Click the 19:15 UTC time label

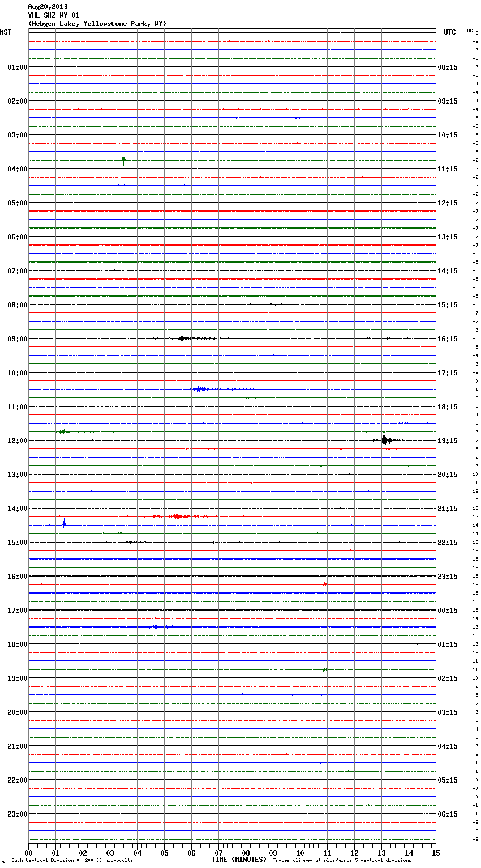click(448, 441)
